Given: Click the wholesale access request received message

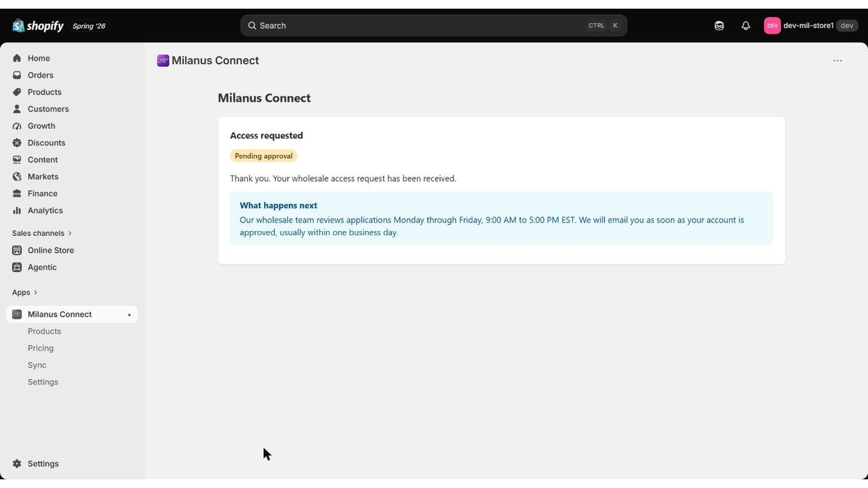Looking at the screenshot, I should tap(343, 178).
